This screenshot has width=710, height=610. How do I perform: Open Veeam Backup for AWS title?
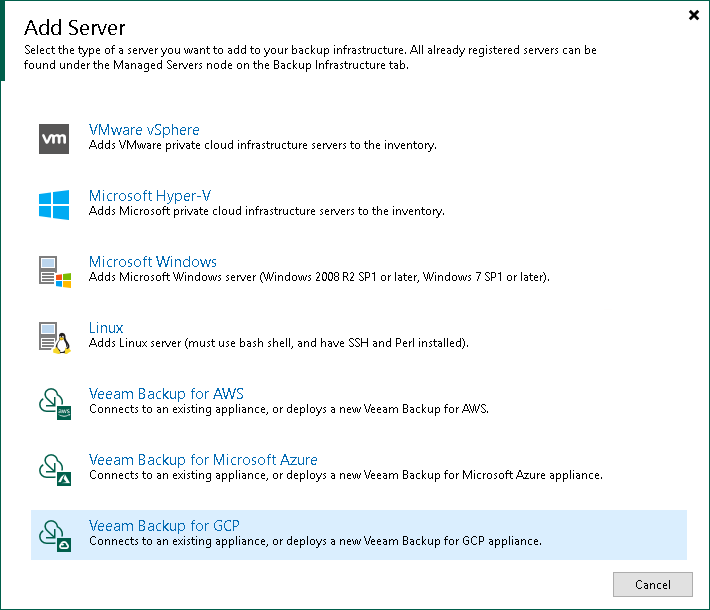[166, 394]
